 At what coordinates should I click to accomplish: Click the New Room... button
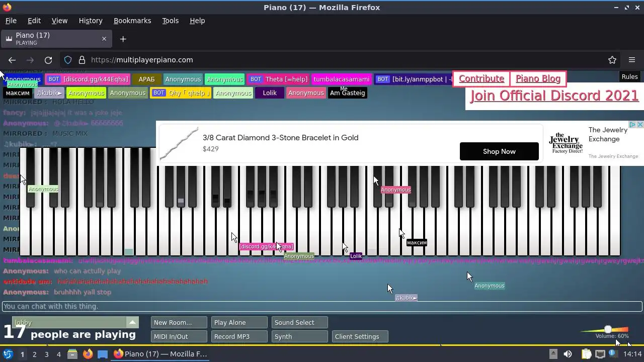coord(179,322)
